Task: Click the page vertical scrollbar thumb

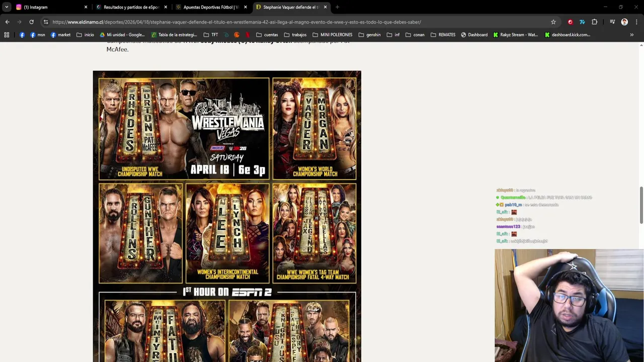Action: click(641, 205)
